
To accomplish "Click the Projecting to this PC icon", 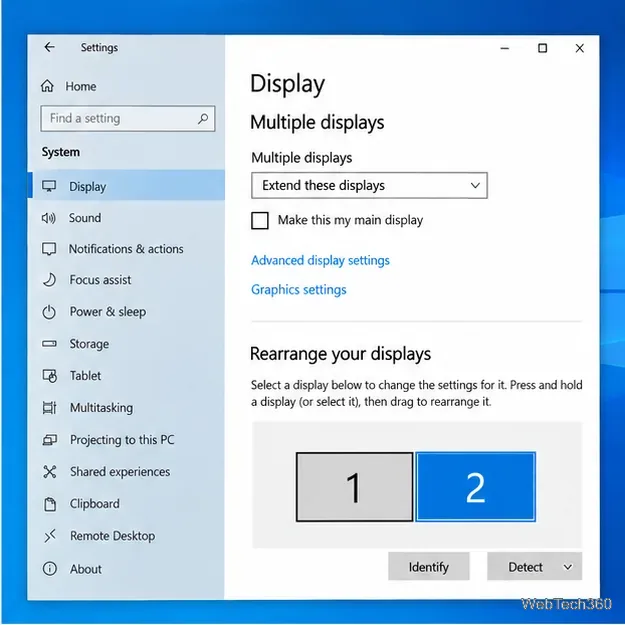I will [x=50, y=440].
